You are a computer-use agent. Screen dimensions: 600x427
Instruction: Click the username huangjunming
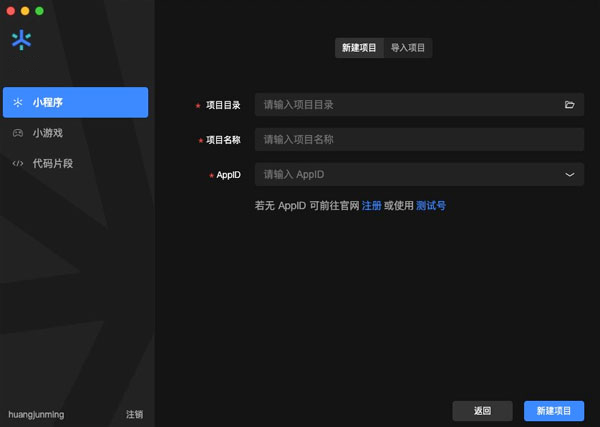36,415
